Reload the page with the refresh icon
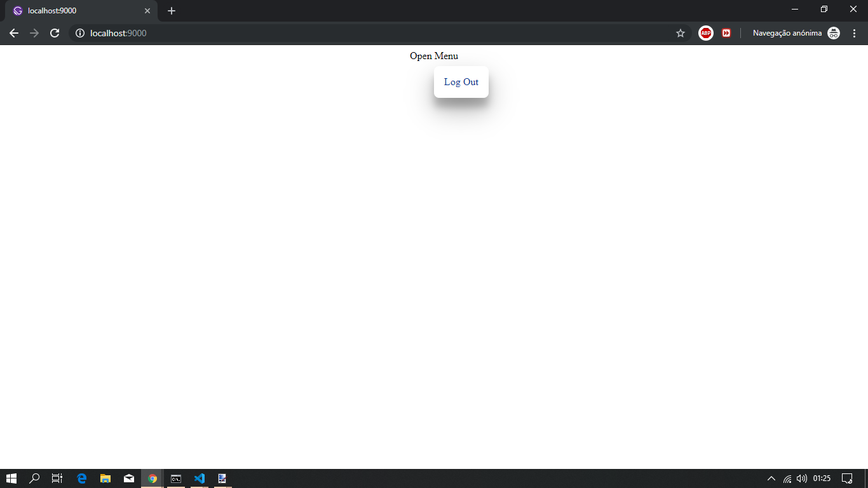This screenshot has width=868, height=488. [55, 32]
